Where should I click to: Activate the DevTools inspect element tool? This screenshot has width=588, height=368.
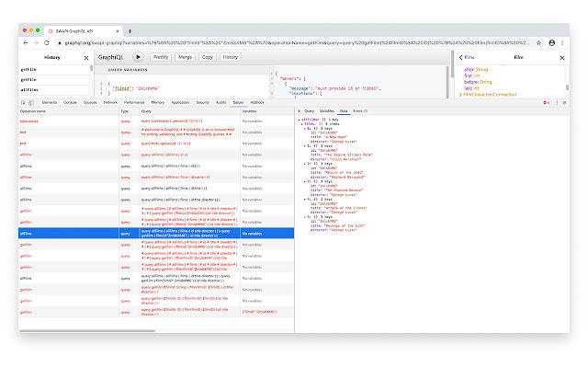pos(23,102)
